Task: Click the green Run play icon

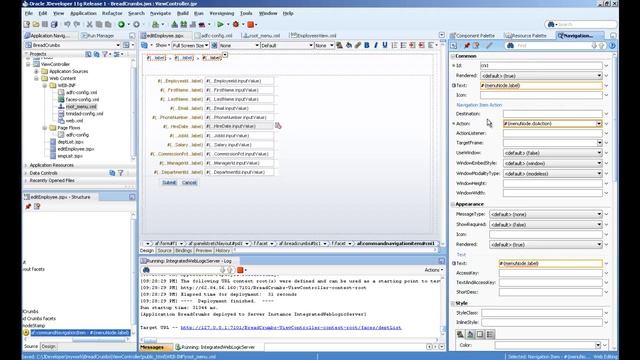Action: click(x=220, y=24)
